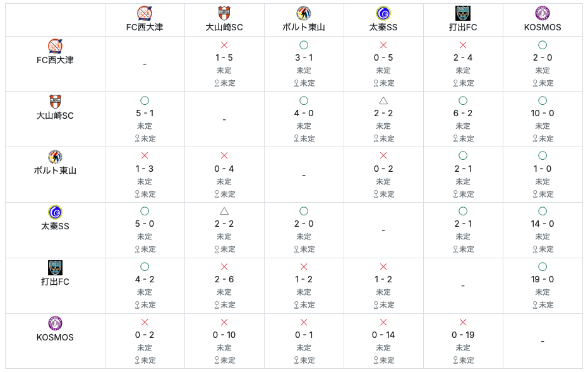This screenshot has width=588, height=372.
Task: Click the 大山崎SC team name in the row header
Action: (55, 116)
